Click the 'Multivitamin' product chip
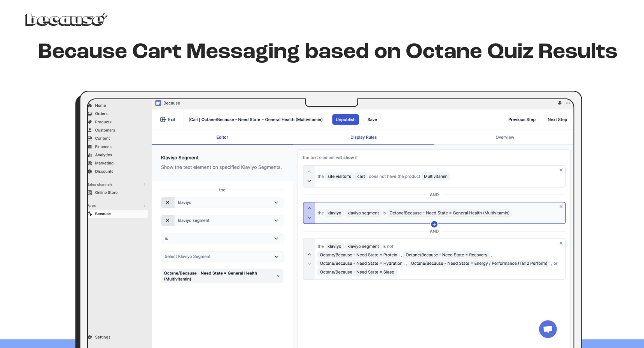The image size is (644, 348). pyautogui.click(x=436, y=176)
